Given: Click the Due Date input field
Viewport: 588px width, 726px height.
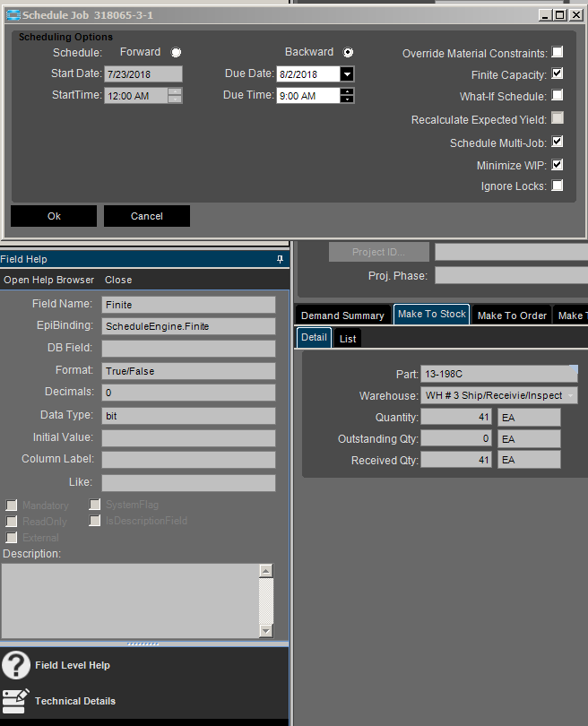Looking at the screenshot, I should [x=308, y=74].
